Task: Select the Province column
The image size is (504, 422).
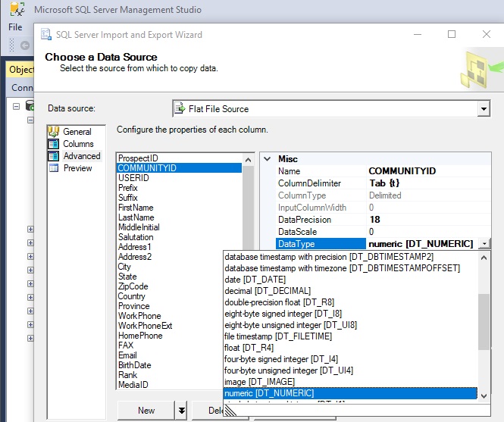Action: [x=133, y=306]
